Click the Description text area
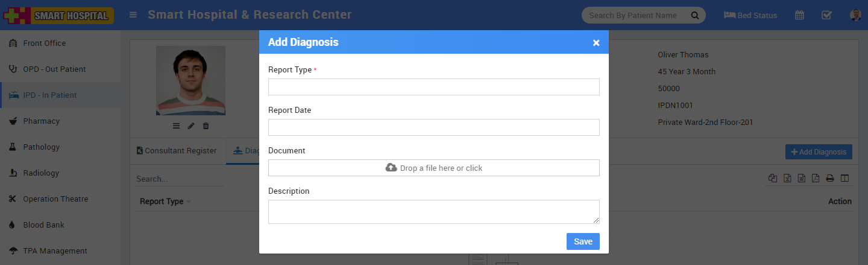868x265 pixels. coord(433,212)
